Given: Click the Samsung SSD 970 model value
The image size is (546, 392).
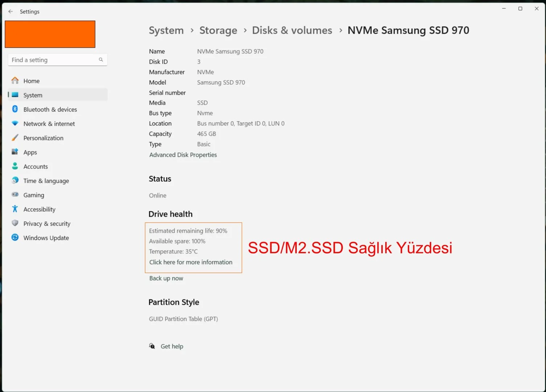Looking at the screenshot, I should click(221, 82).
